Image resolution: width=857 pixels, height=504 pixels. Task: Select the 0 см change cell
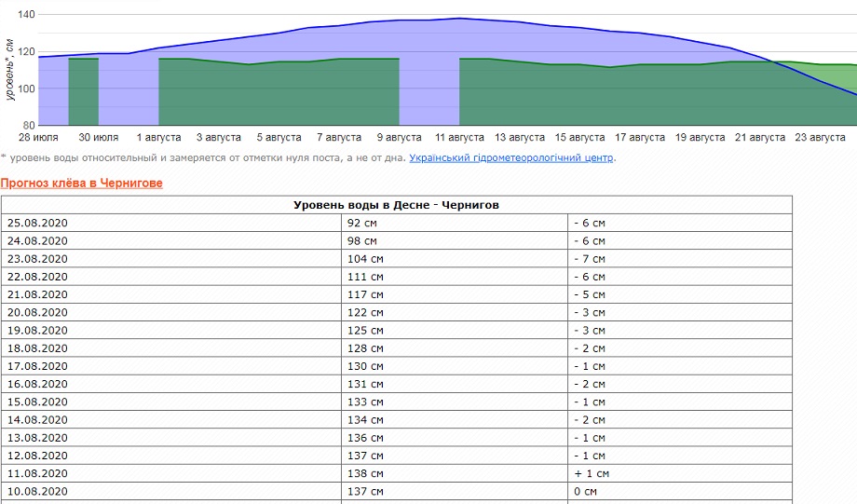click(x=586, y=491)
